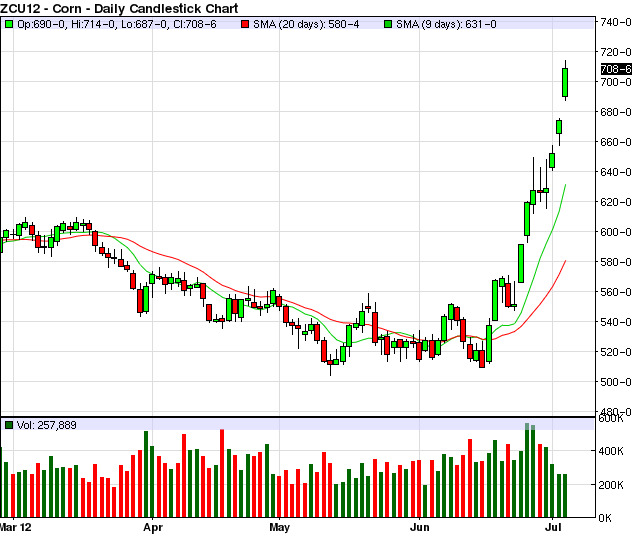Click the 580-0 price axis label
The image size is (640, 536).
[616, 262]
